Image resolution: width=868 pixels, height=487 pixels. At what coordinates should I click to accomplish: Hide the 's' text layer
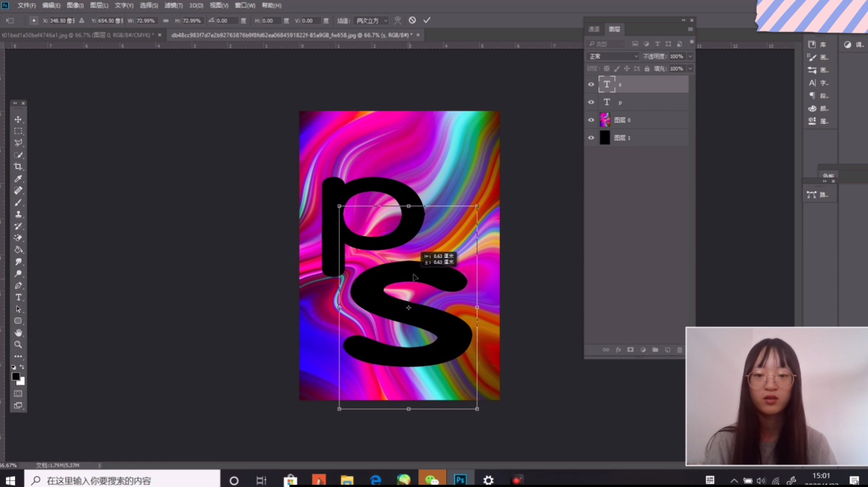pyautogui.click(x=591, y=85)
